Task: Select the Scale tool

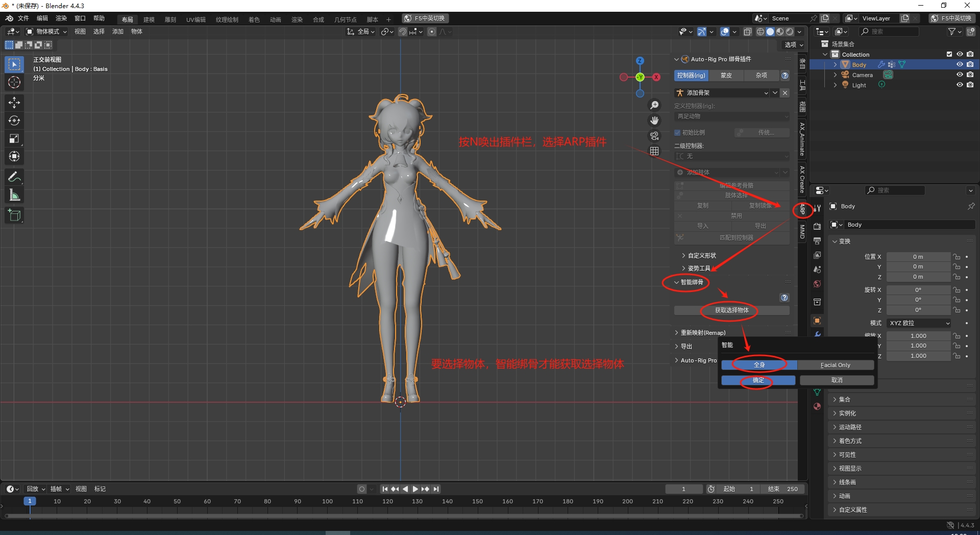Action: coord(14,138)
